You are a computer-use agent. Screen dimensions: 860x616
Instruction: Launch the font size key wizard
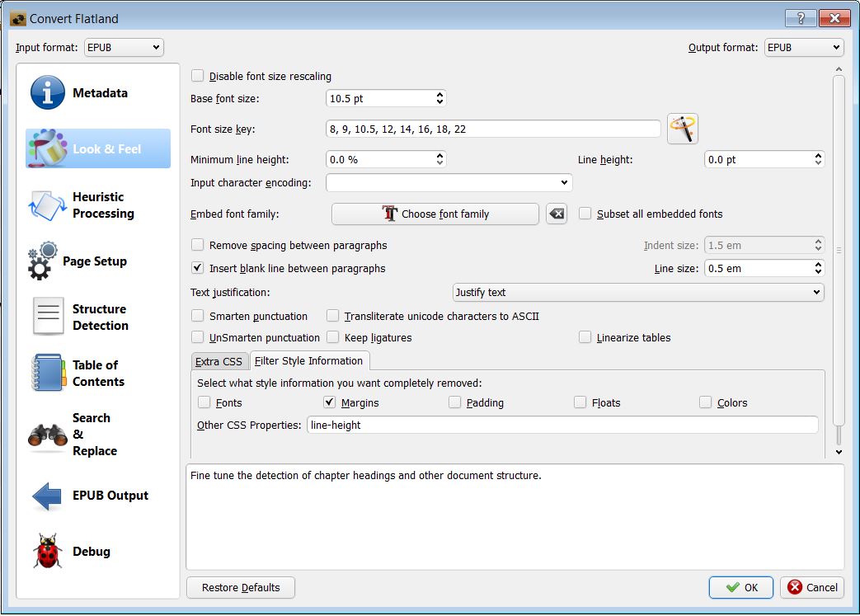682,129
